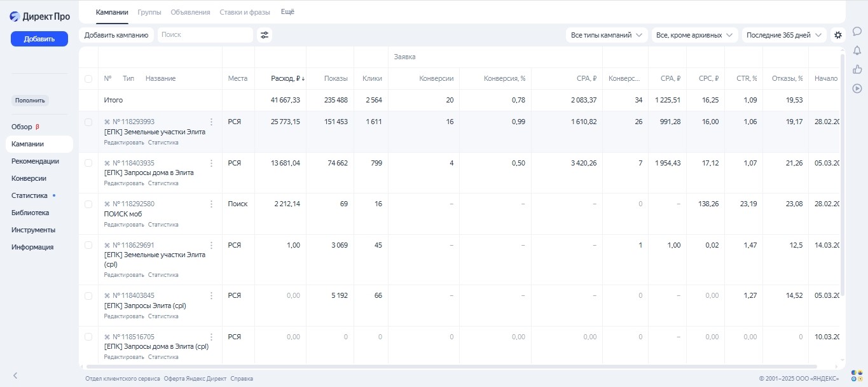This screenshot has width=868, height=387.
Task: Check the box for campaign 118629691
Action: point(88,245)
